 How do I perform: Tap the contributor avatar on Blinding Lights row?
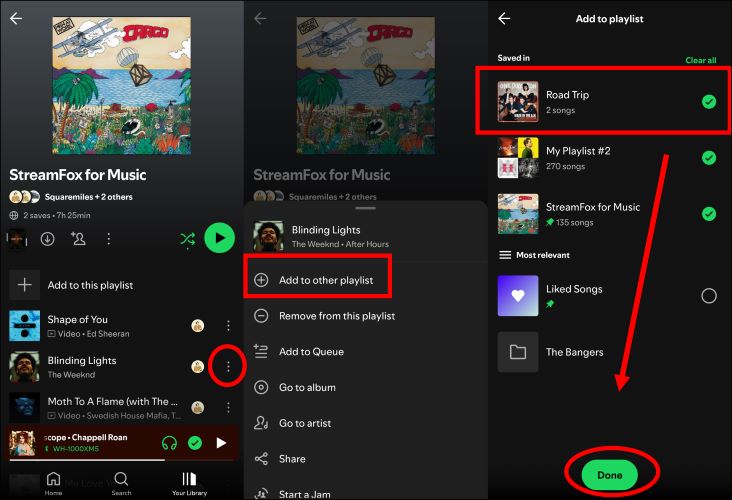click(x=197, y=366)
